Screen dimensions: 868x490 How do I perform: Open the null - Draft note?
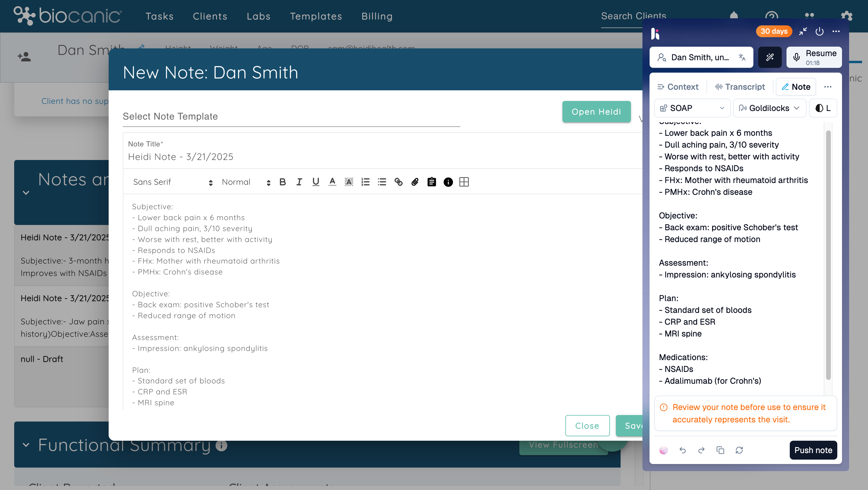tap(42, 359)
